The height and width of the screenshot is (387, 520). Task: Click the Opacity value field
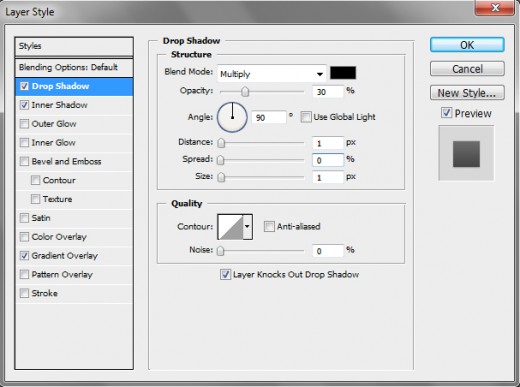pos(328,92)
